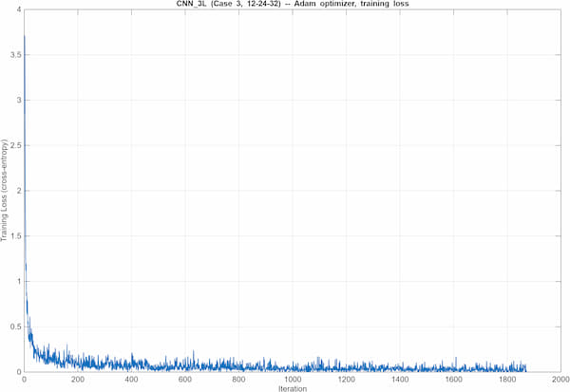The width and height of the screenshot is (570, 392).
Task: Click the blue loss curve's initial peak near 3.7
Action: 25,36
